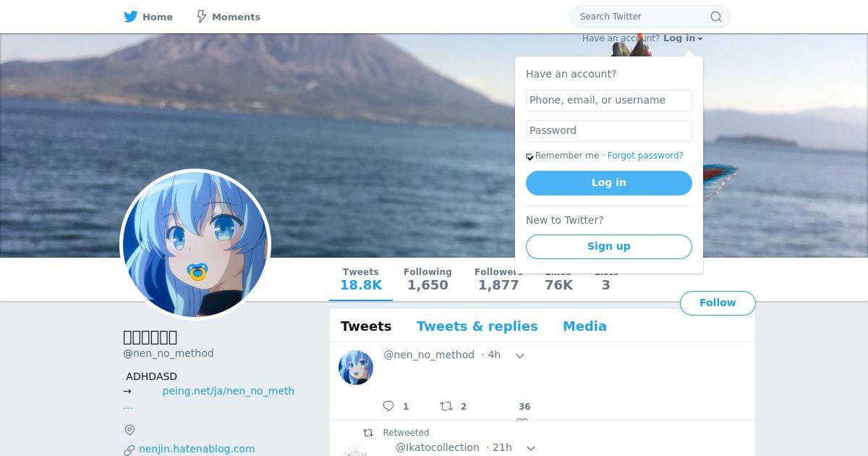Viewport: 868px width, 456px height.
Task: Click the Twitter bird Home icon
Action: tap(130, 17)
